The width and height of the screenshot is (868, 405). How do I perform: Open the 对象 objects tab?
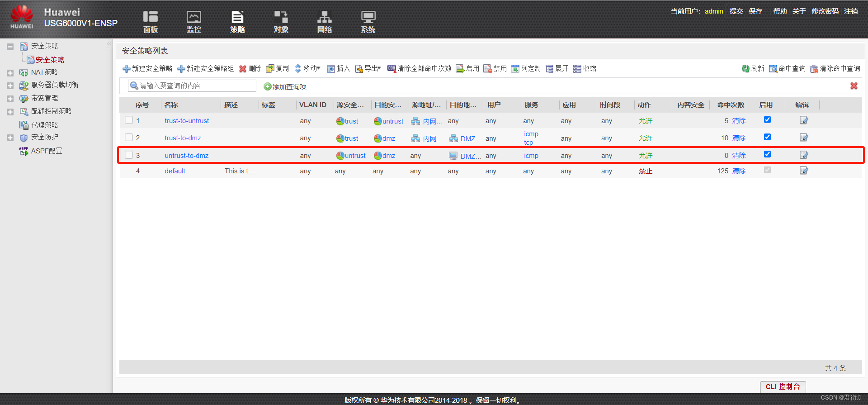[281, 22]
